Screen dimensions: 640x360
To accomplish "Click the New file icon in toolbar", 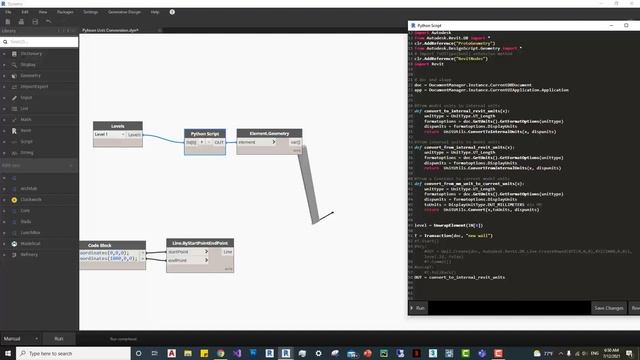I will pos(8,22).
